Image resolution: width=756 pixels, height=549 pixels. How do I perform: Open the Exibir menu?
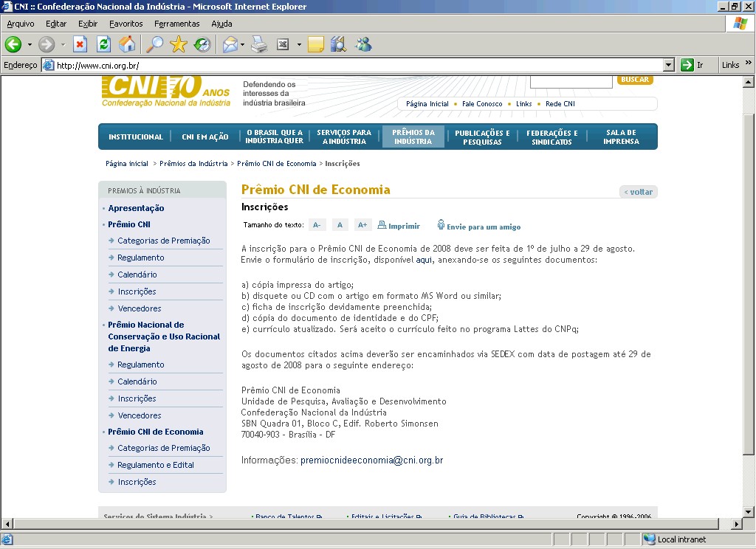coord(88,24)
